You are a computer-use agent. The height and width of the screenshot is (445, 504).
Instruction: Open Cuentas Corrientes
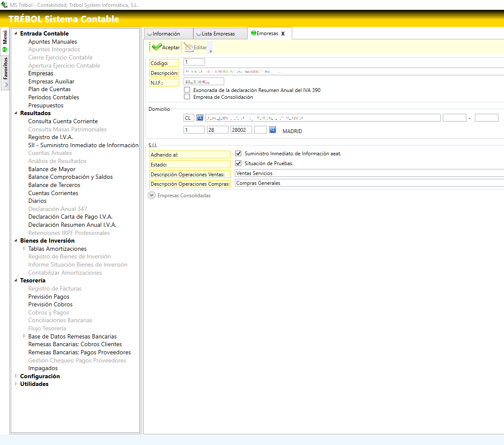(x=53, y=193)
